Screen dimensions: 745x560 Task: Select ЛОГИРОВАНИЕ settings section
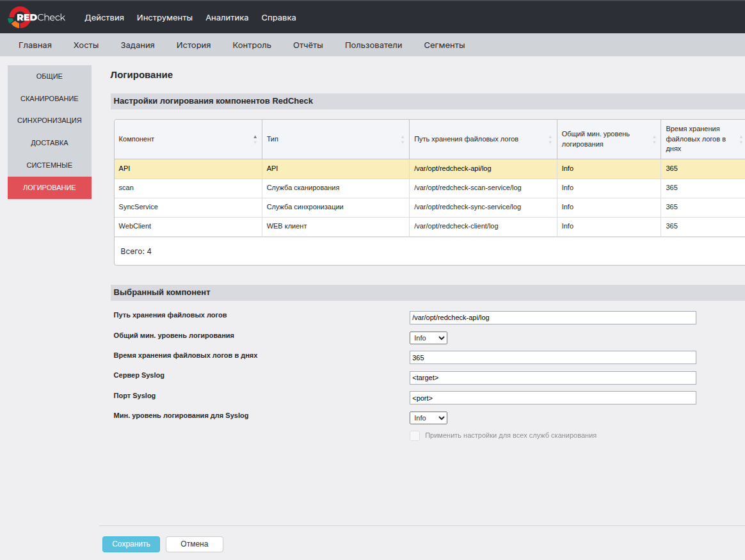pyautogui.click(x=49, y=188)
